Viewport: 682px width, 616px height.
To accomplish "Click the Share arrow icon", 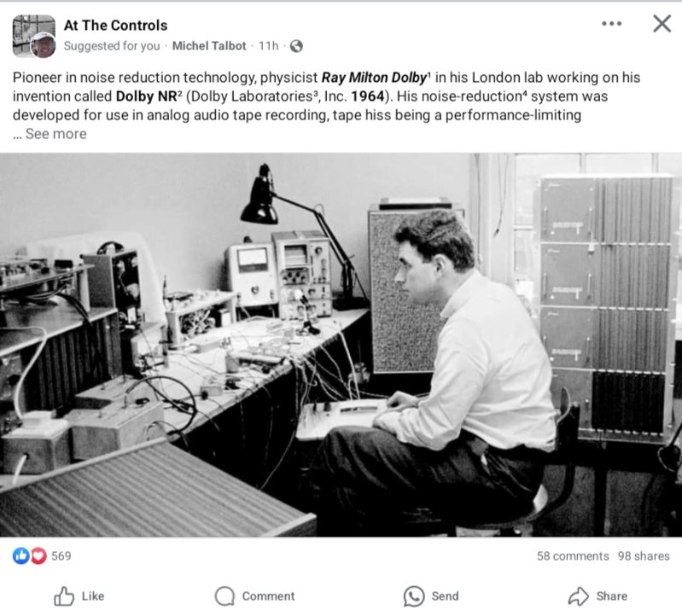I will (x=579, y=596).
